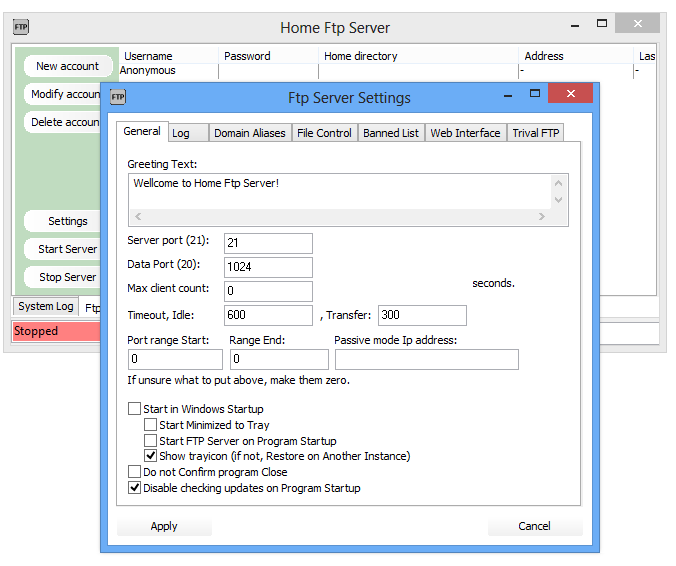Click the Stopped status indicator
676x566 pixels.
click(x=56, y=331)
